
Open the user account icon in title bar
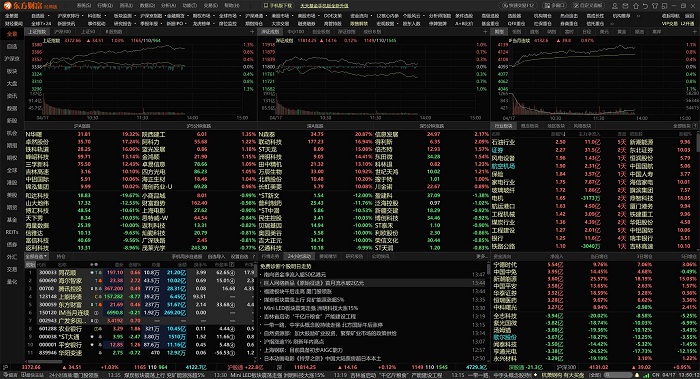click(x=615, y=6)
